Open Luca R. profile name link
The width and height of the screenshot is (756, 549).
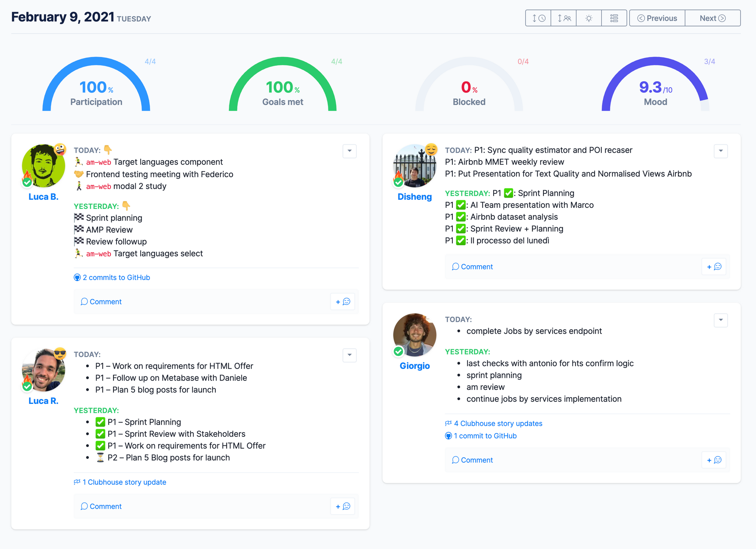(43, 401)
